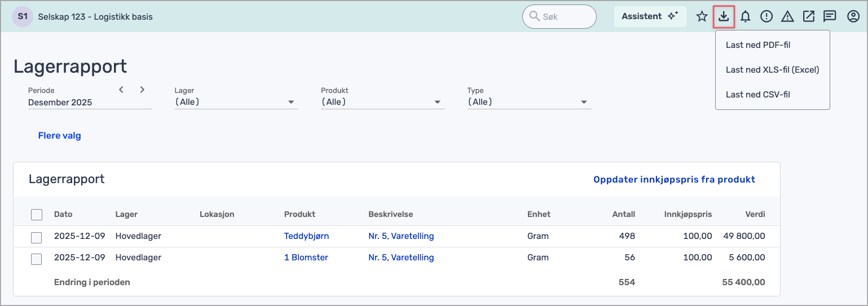Check the Teddybjørn row checkbox

[x=37, y=237]
